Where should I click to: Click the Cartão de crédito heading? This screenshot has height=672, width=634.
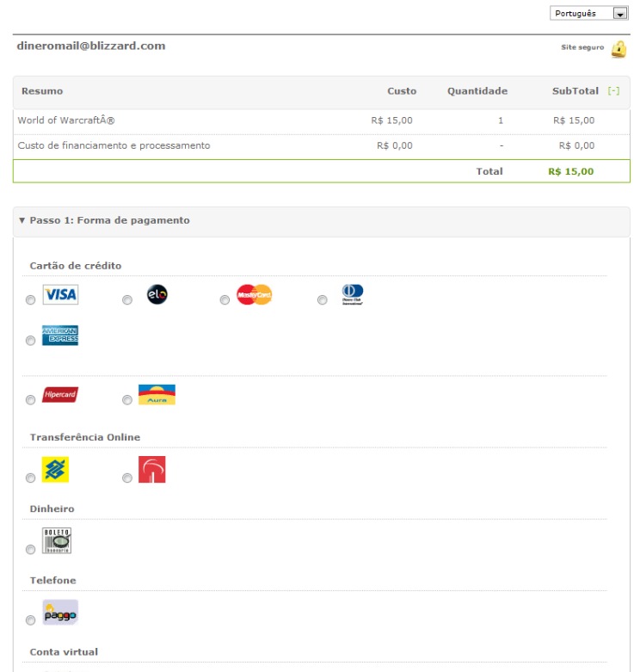point(76,266)
